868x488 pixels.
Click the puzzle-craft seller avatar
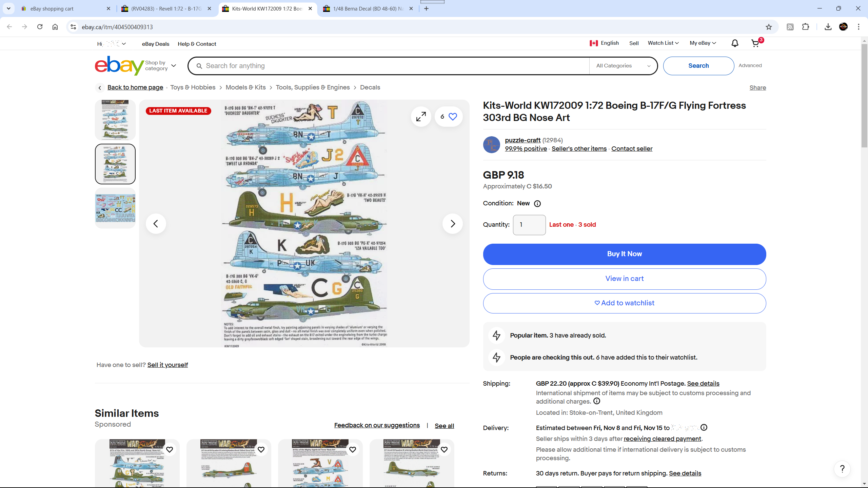pos(491,145)
